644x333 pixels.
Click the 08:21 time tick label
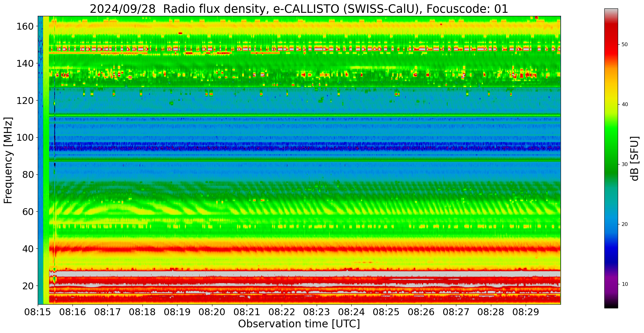click(247, 312)
